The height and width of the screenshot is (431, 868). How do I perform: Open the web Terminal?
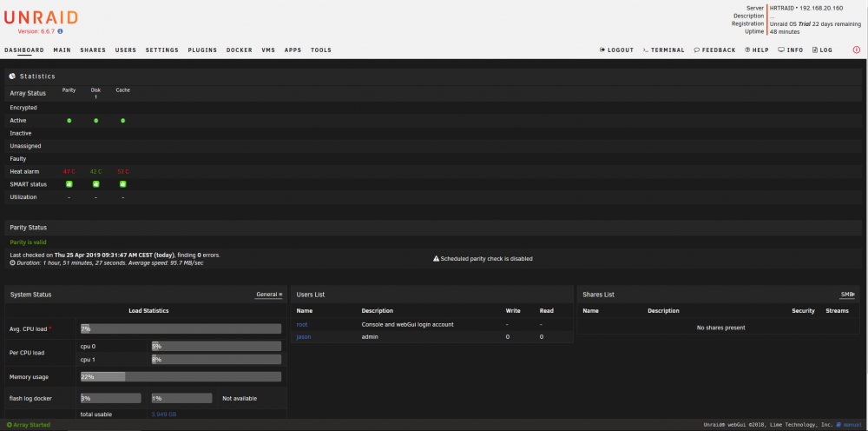coord(664,50)
